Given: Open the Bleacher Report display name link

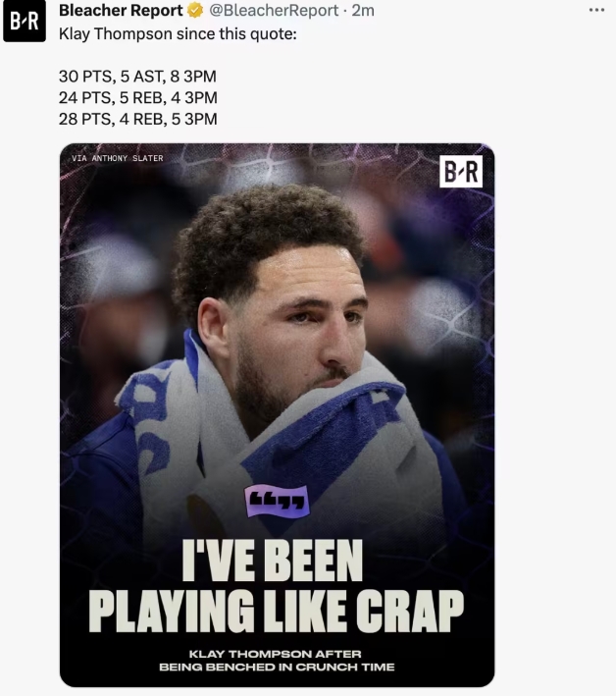Looking at the screenshot, I should (121, 11).
